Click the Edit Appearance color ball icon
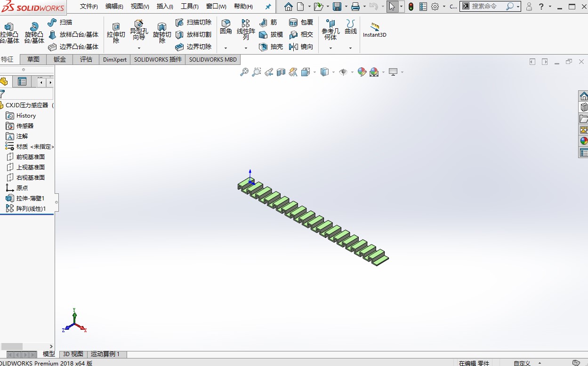Image resolution: width=588 pixels, height=366 pixels. coord(362,72)
